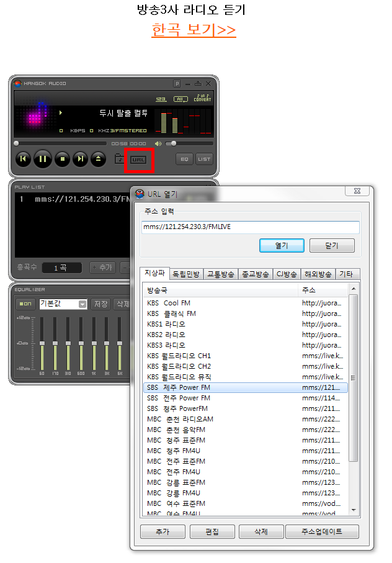Toggle compact mode icon in player title bar
Screen dimensions: 392x563
(198, 84)
